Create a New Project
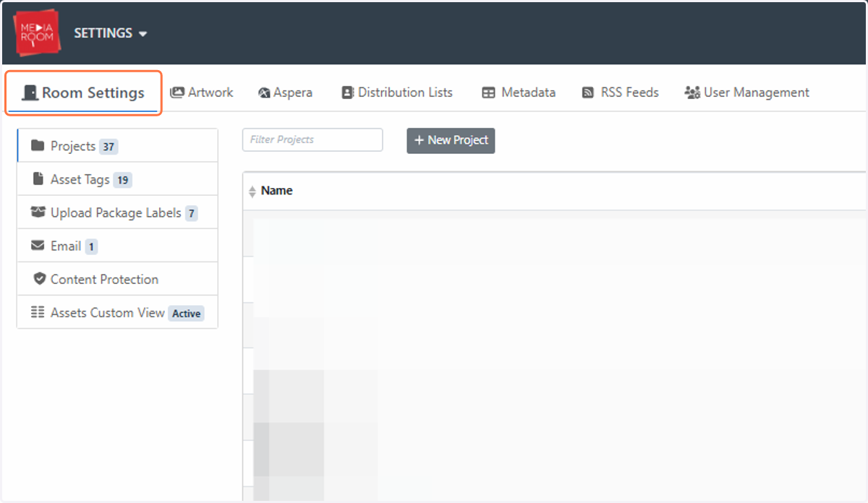 (x=451, y=140)
